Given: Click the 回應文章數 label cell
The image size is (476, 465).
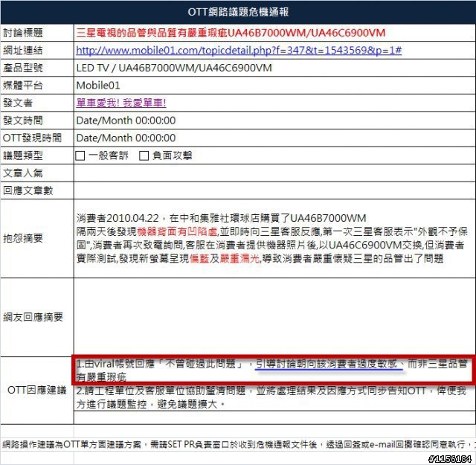Looking at the screenshot, I should coord(37,190).
